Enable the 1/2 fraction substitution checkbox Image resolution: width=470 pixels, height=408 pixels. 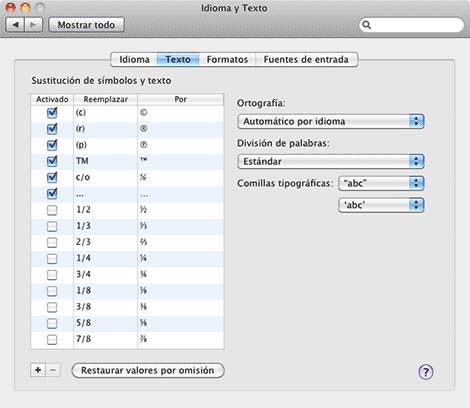pyautogui.click(x=52, y=210)
